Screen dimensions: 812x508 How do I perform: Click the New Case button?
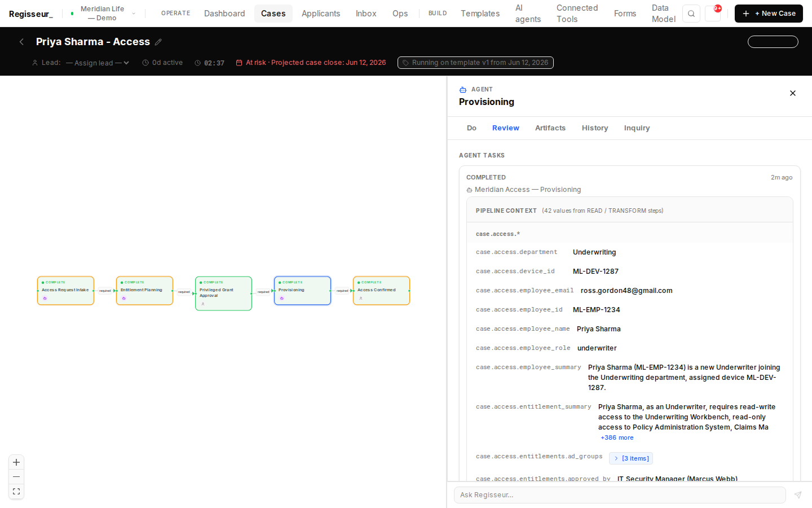click(x=769, y=14)
